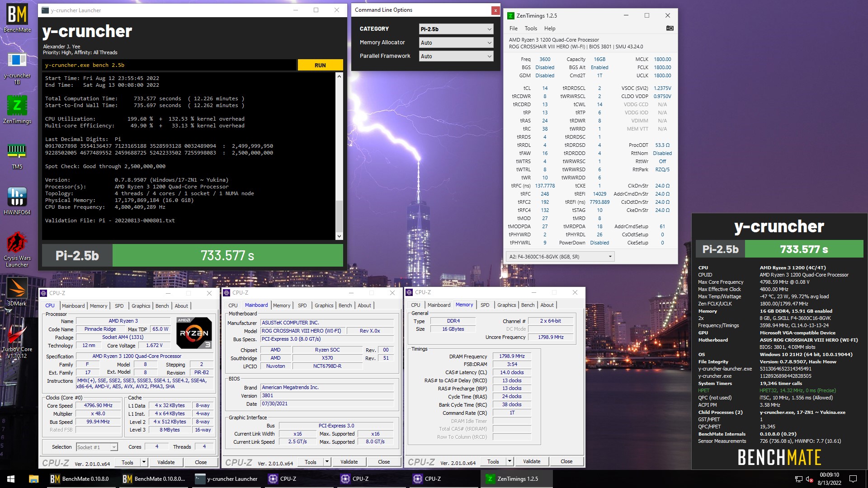
Task: Click Core Speed value 4796.90 MHz
Action: point(99,405)
